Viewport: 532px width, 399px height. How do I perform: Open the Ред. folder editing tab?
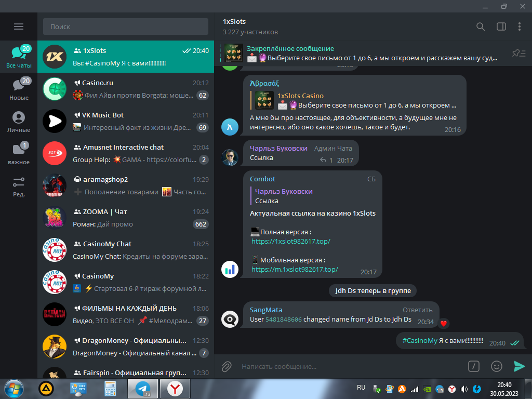[x=19, y=185]
